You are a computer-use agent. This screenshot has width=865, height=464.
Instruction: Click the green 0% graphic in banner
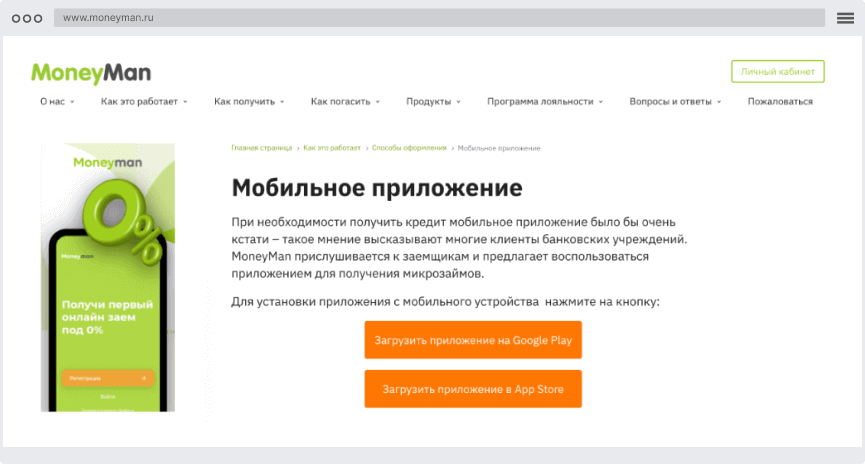point(123,220)
